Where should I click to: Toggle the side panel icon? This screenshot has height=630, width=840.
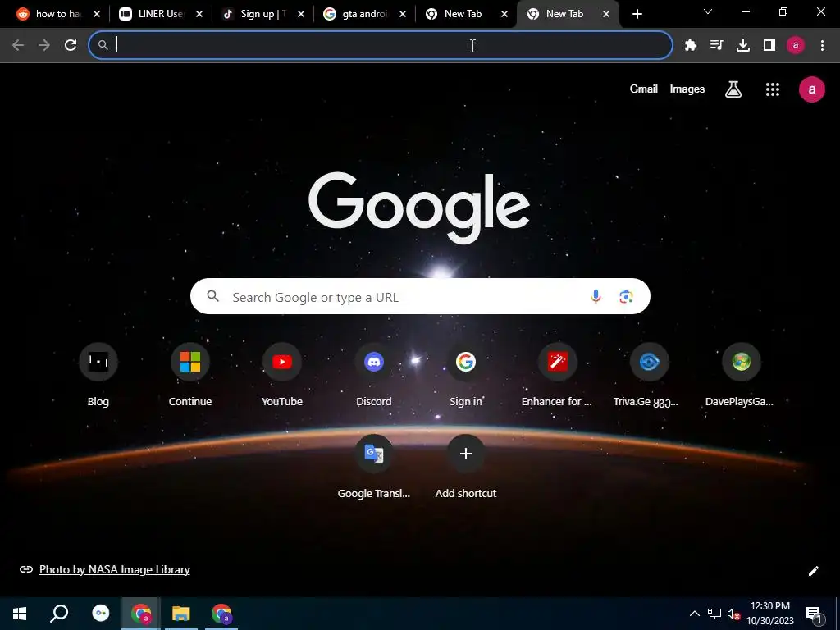pos(769,46)
